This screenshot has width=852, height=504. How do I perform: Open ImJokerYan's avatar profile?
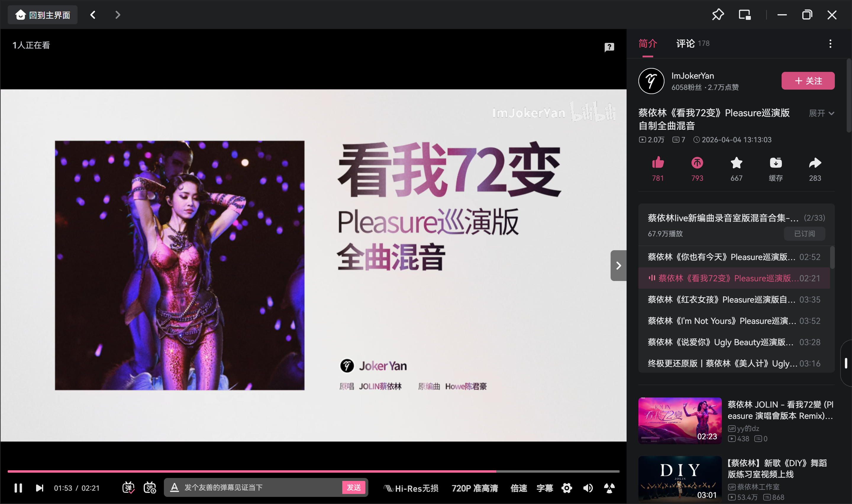[x=651, y=81]
